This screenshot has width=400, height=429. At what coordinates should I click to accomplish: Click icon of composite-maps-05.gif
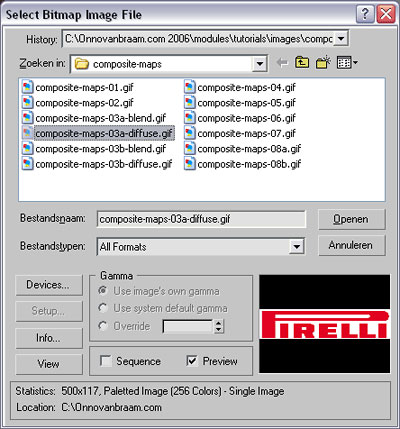tap(189, 103)
